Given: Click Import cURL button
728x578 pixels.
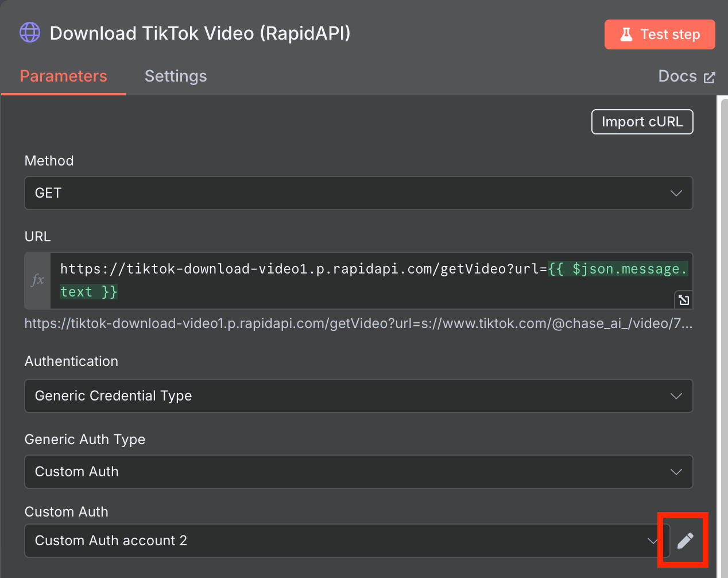Looking at the screenshot, I should coord(642,122).
